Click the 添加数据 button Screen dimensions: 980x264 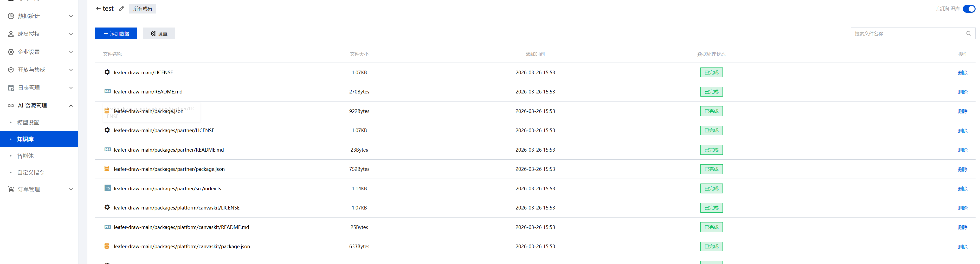coord(116,33)
